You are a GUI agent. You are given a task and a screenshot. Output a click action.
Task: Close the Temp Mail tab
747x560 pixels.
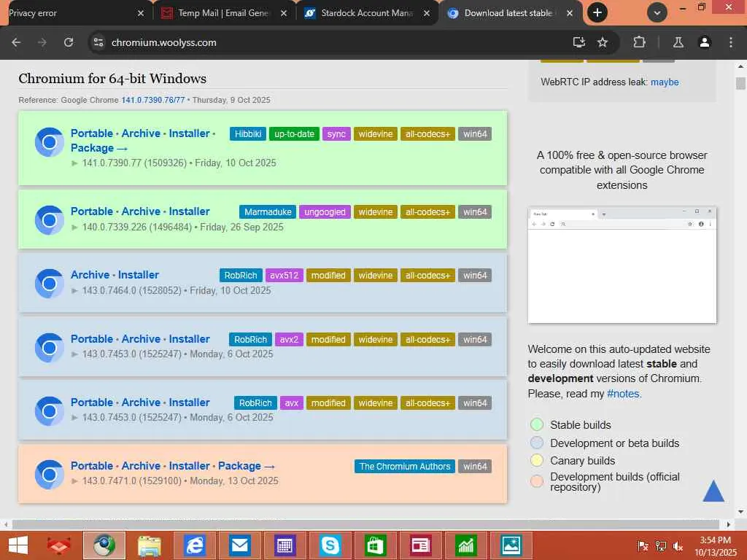284,13
